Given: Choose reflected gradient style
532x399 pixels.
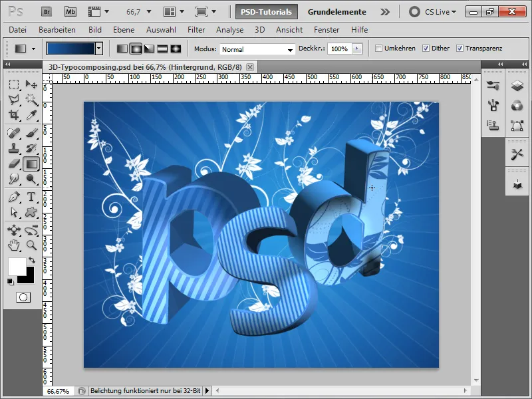Looking at the screenshot, I should [162, 49].
